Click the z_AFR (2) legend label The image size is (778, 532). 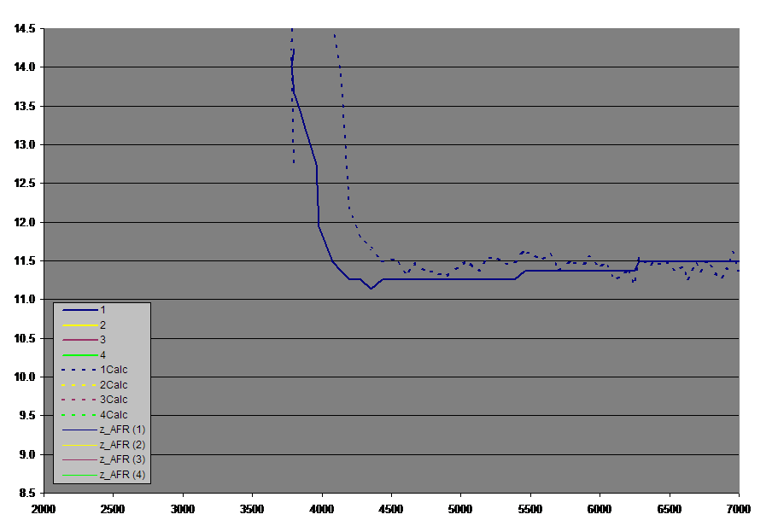pyautogui.click(x=122, y=445)
